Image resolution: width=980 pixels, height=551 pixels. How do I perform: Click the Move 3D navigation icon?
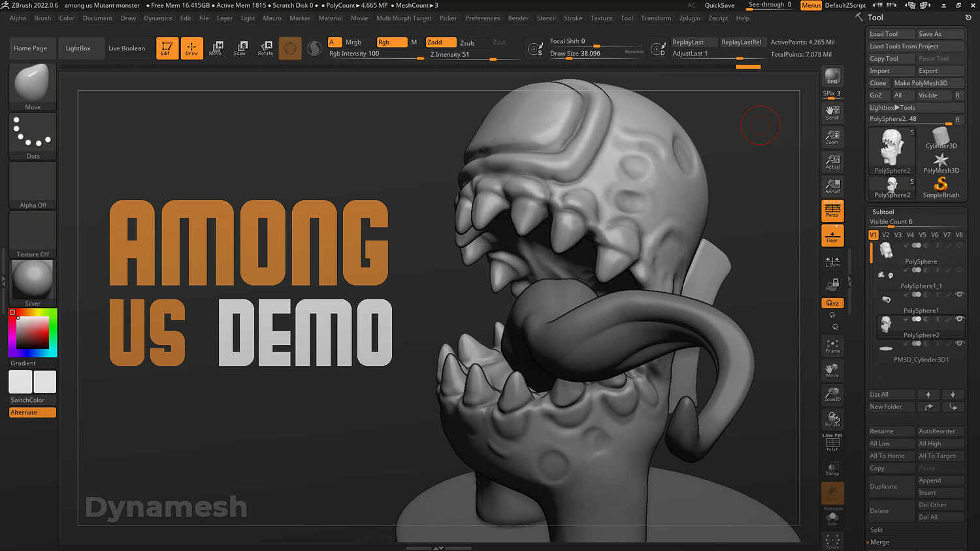(x=832, y=370)
